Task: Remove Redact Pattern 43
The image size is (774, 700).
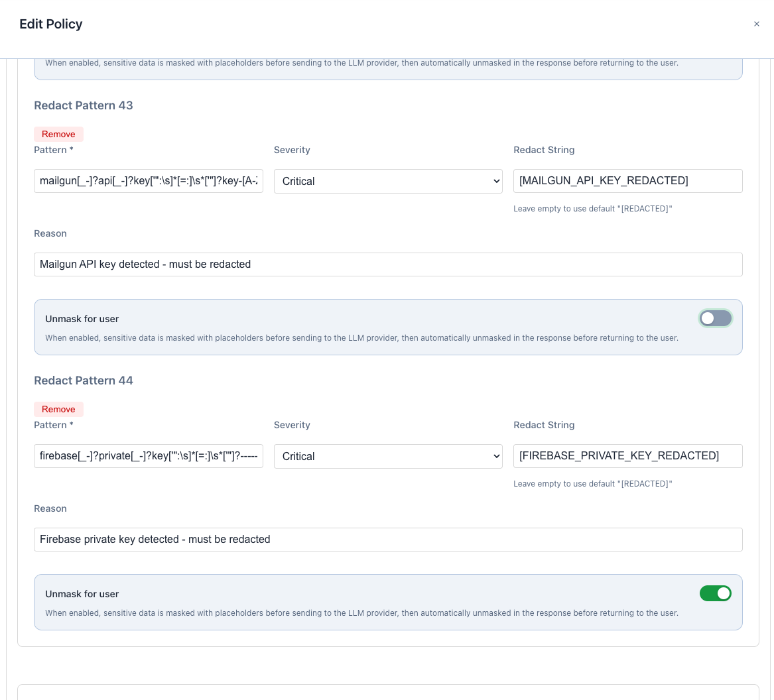Action: coord(58,134)
